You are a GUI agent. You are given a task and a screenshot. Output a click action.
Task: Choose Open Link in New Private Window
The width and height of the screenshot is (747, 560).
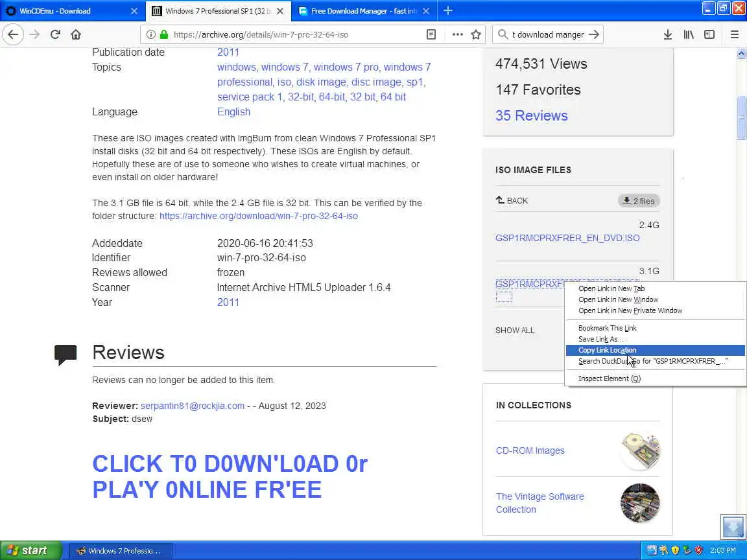(x=655, y=310)
